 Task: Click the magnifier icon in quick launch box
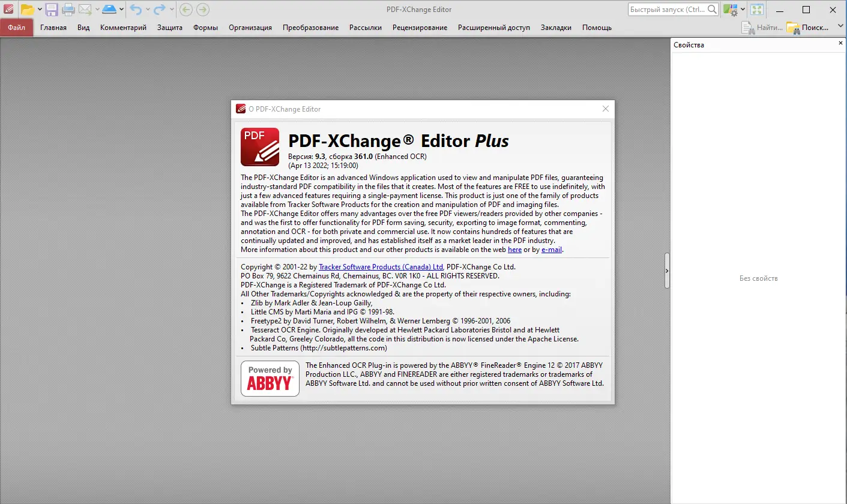coord(712,9)
